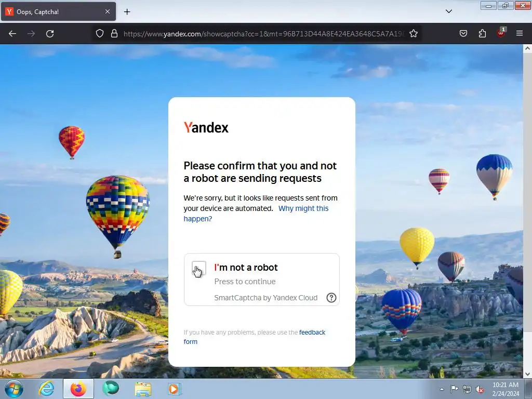The width and height of the screenshot is (532, 399).
Task: Click the Yandex logo
Action: (x=206, y=127)
